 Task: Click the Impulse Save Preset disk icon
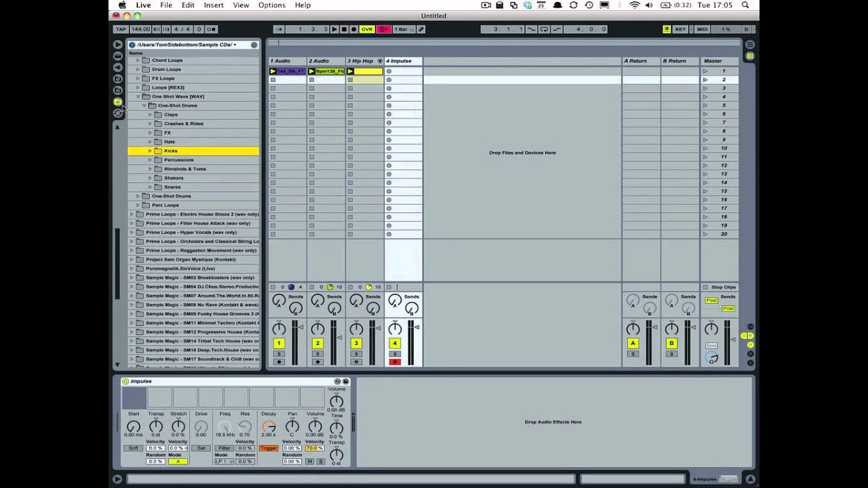tap(345, 382)
